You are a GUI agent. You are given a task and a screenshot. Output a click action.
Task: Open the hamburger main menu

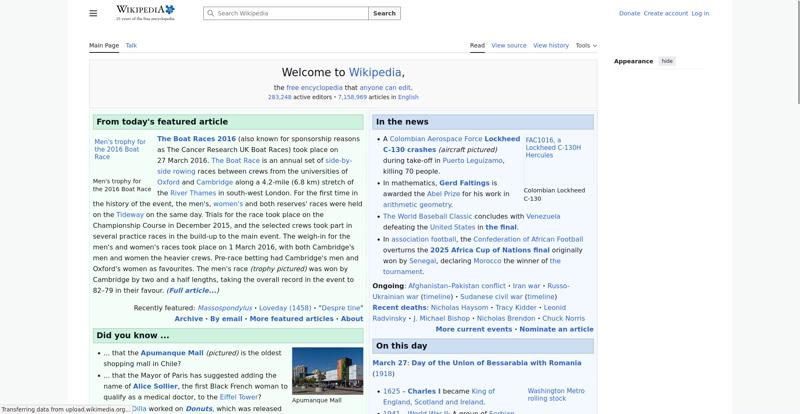tap(93, 13)
